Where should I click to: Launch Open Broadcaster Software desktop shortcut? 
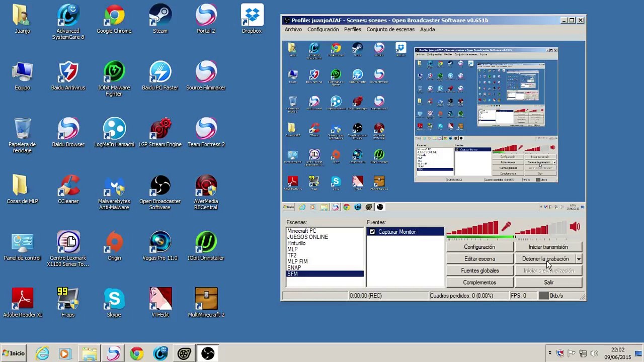click(x=160, y=193)
